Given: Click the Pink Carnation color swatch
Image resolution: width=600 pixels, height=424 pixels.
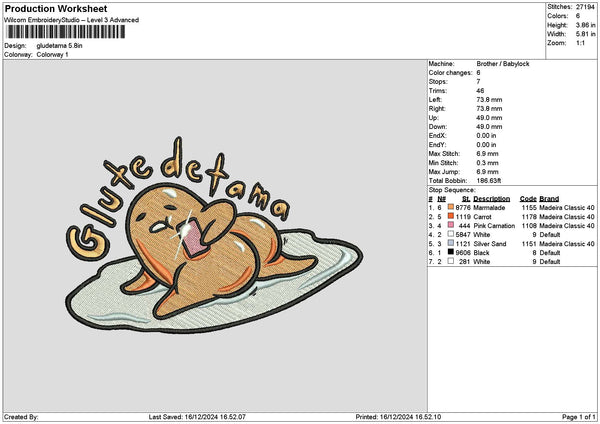Looking at the screenshot, I should point(450,225).
